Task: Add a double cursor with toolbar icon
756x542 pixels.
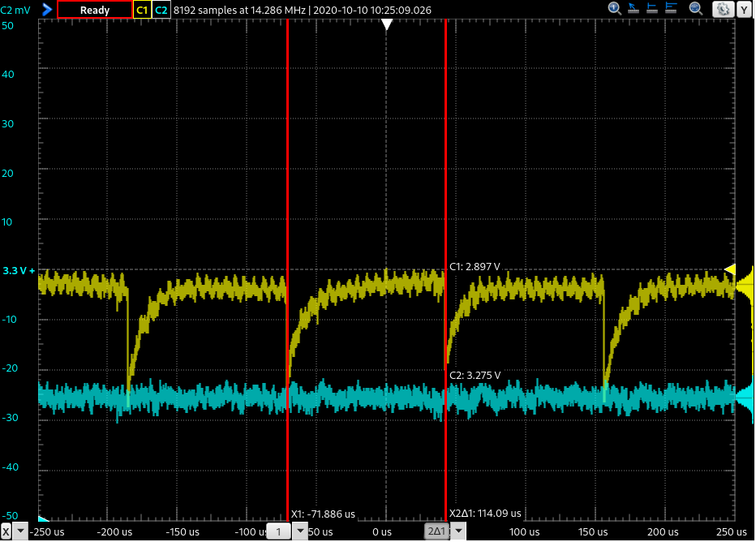Action: tap(672, 9)
